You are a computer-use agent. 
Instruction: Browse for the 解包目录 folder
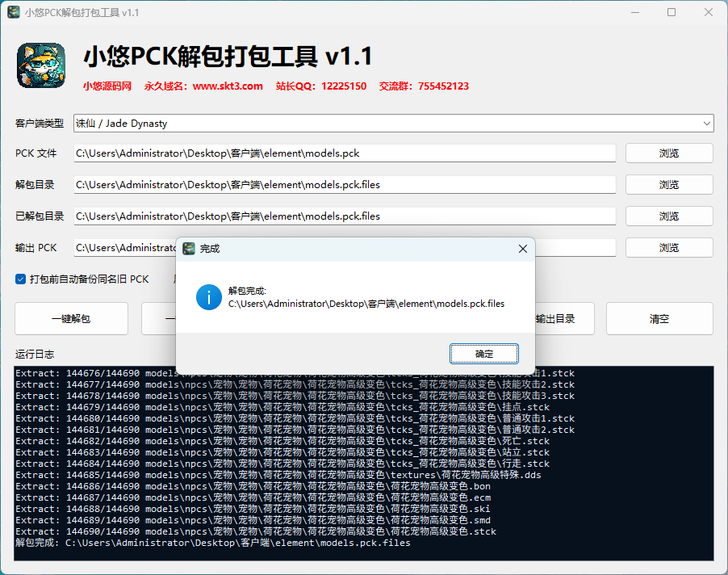coord(669,185)
